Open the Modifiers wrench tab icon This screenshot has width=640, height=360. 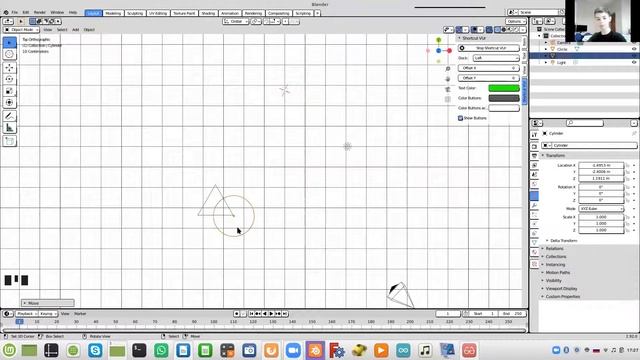point(534,205)
